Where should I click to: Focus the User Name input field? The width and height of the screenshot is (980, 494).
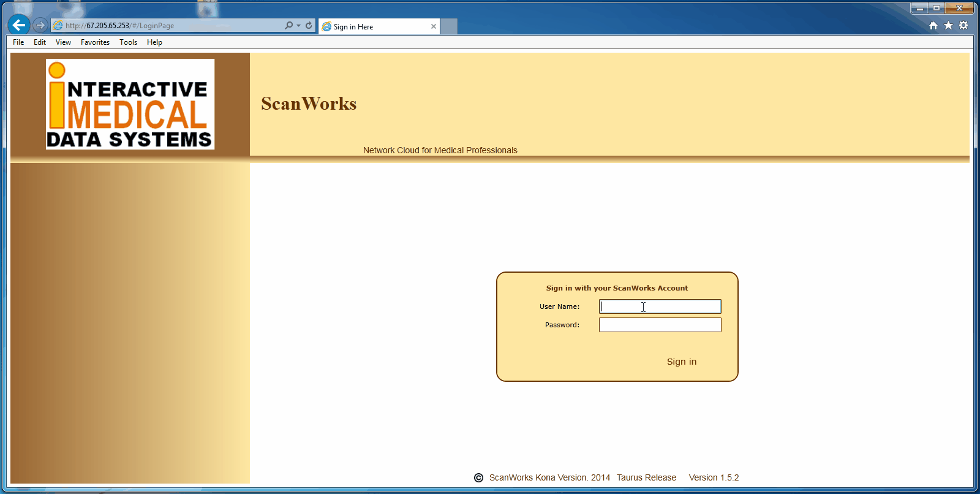click(x=660, y=306)
